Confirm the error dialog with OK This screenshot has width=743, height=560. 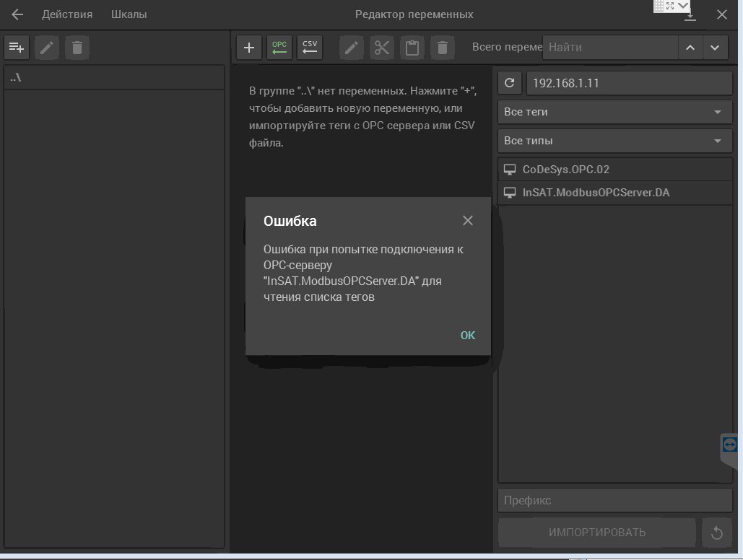coord(468,336)
